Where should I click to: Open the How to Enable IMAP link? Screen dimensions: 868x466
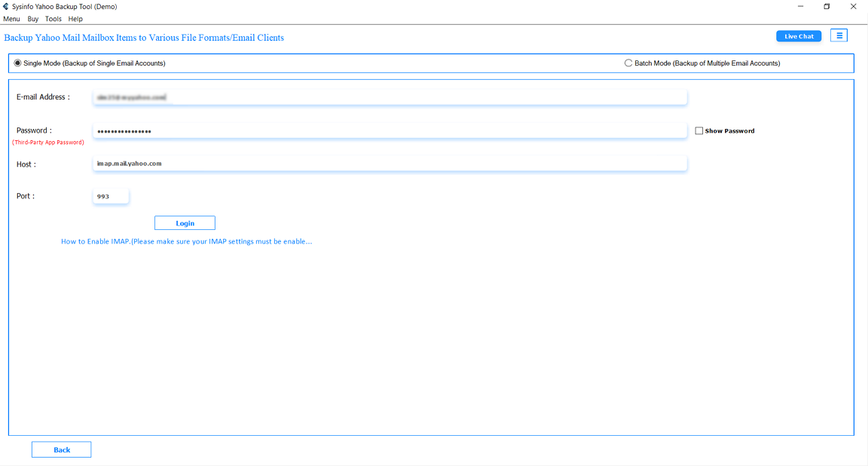(187, 241)
